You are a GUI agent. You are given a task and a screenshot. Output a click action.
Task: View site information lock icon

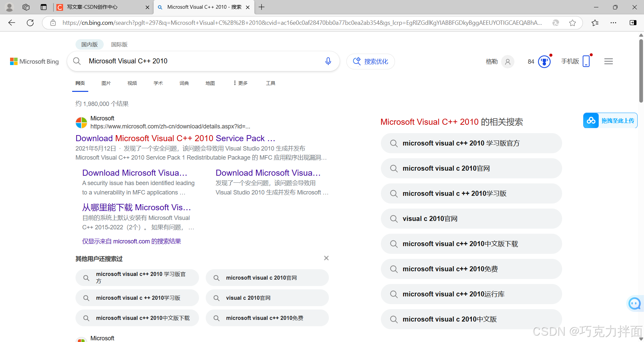[x=53, y=23]
